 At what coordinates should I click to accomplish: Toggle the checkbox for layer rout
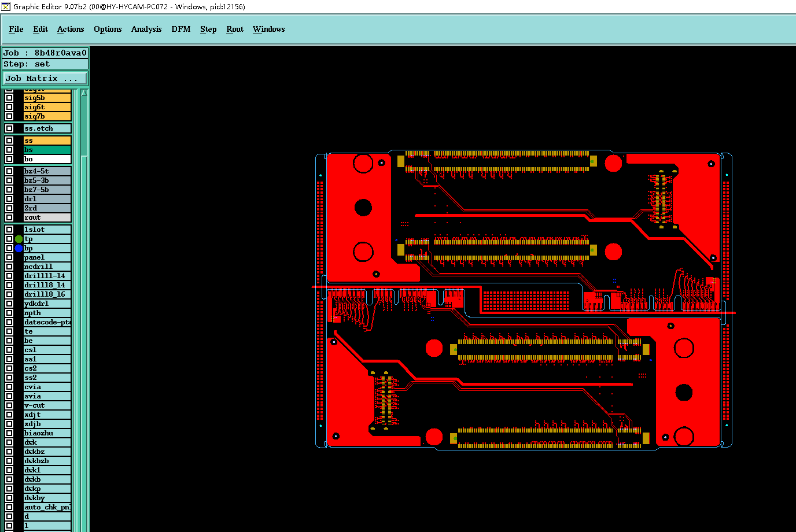(9, 217)
